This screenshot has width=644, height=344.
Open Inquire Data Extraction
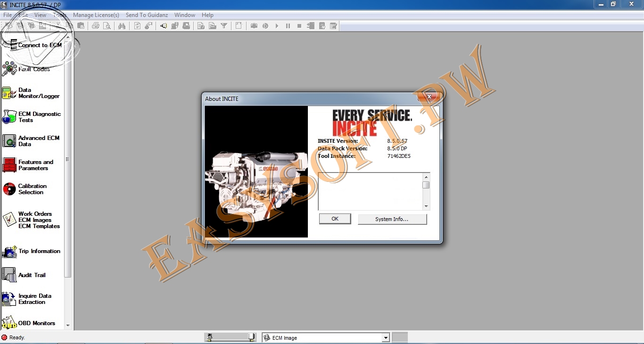(x=27, y=299)
